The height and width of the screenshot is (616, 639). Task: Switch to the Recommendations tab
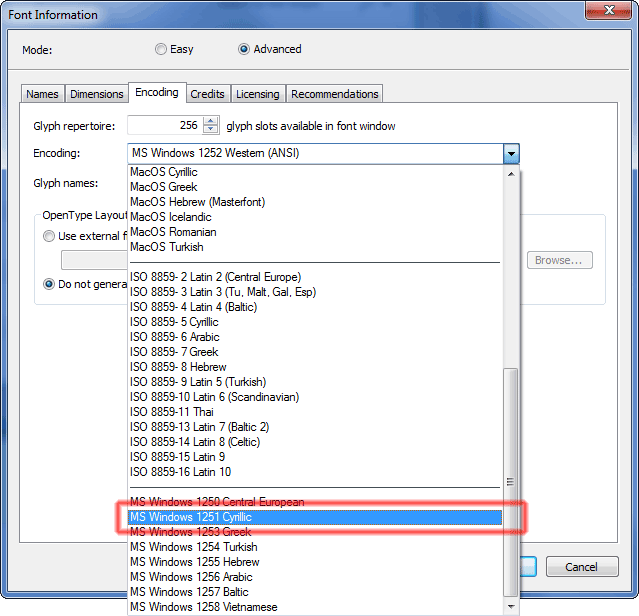tap(334, 94)
